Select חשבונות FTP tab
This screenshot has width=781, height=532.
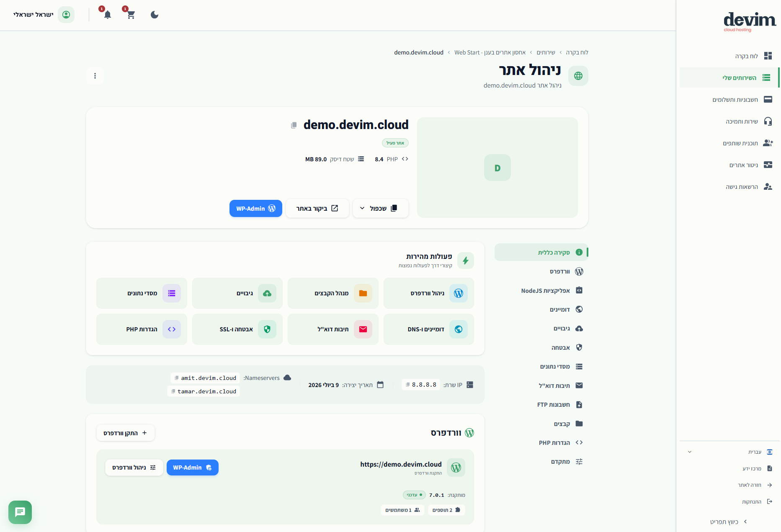click(x=541, y=404)
